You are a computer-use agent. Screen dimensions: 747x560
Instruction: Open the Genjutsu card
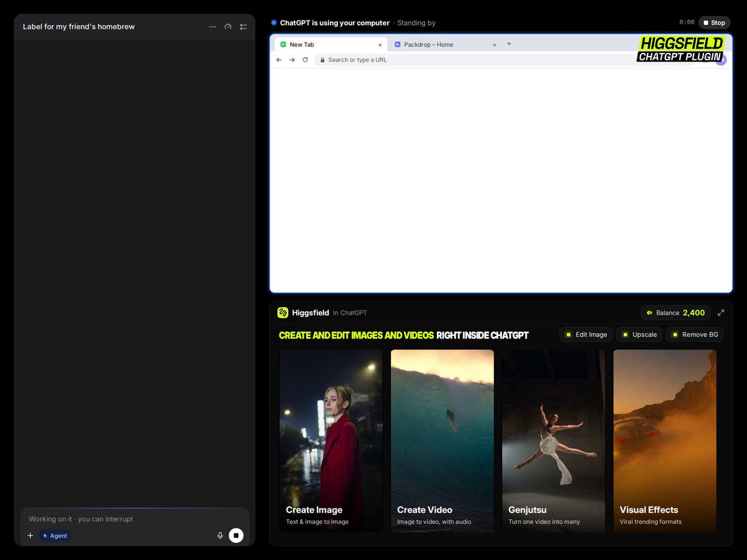553,441
